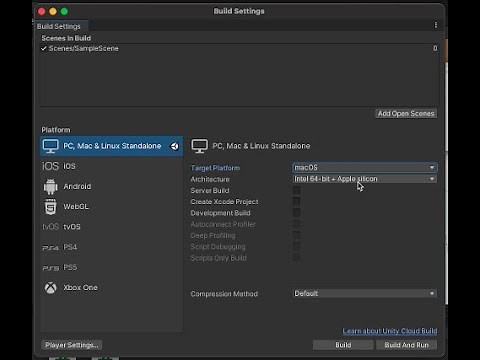Click the PS5 platform label

pos(70,267)
